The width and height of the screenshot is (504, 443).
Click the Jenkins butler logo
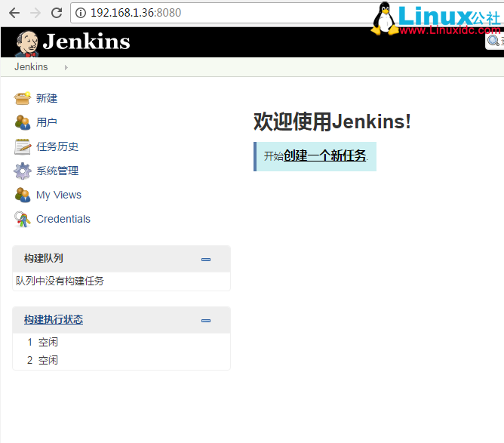[27, 44]
